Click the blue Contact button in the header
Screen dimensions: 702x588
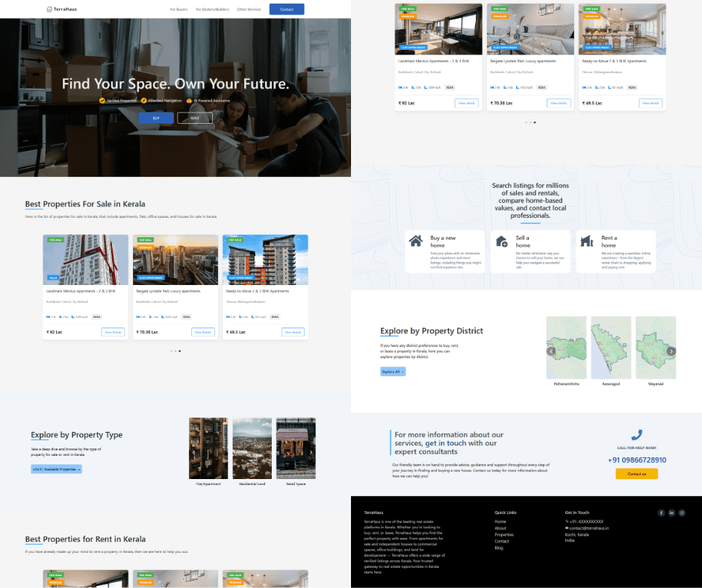(287, 10)
